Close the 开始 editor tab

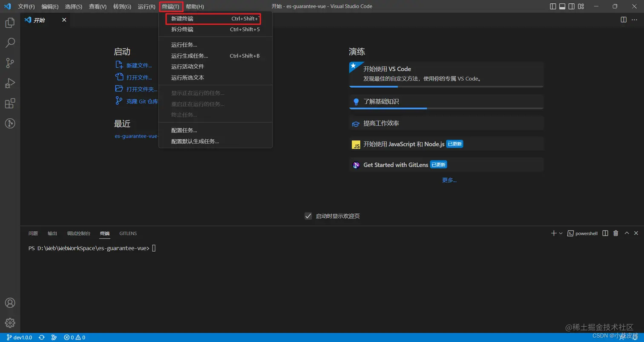(64, 20)
